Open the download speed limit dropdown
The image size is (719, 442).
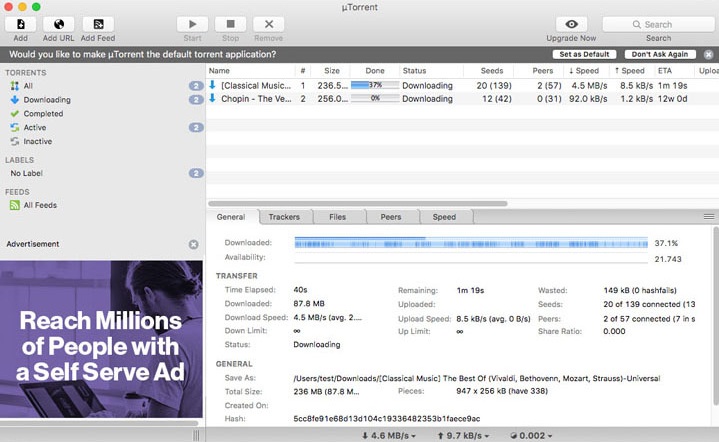pos(389,436)
